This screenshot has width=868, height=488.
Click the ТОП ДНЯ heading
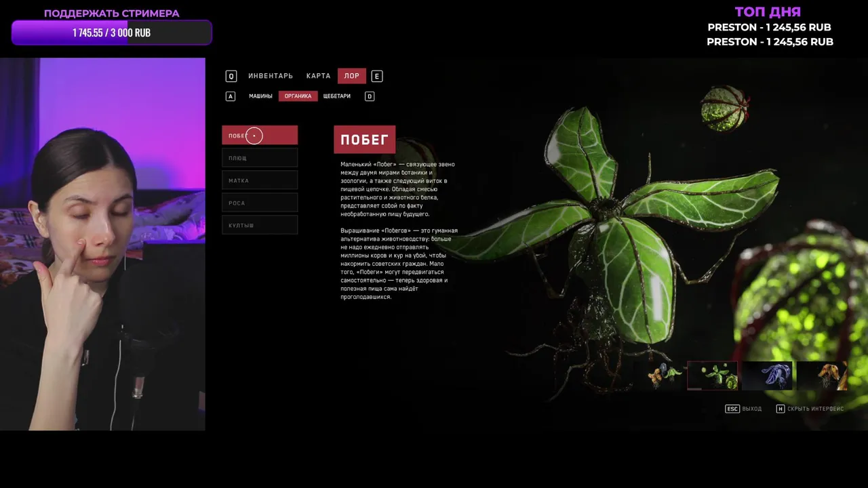(x=768, y=12)
